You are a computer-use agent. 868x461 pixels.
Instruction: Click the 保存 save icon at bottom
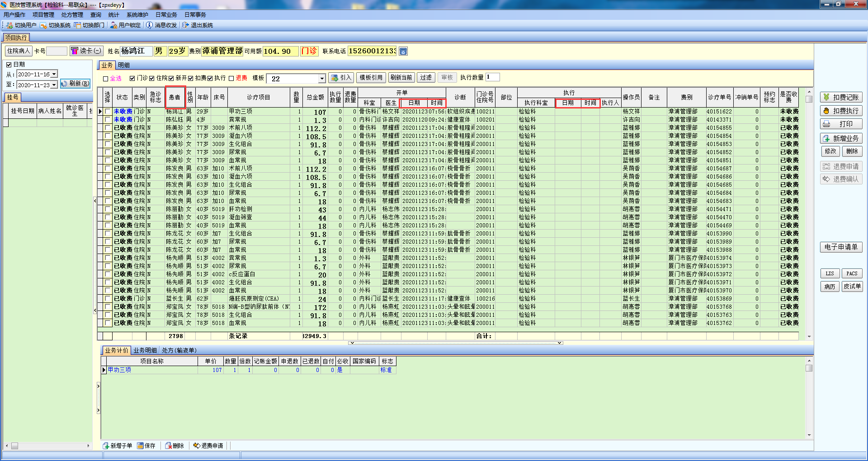click(x=140, y=446)
